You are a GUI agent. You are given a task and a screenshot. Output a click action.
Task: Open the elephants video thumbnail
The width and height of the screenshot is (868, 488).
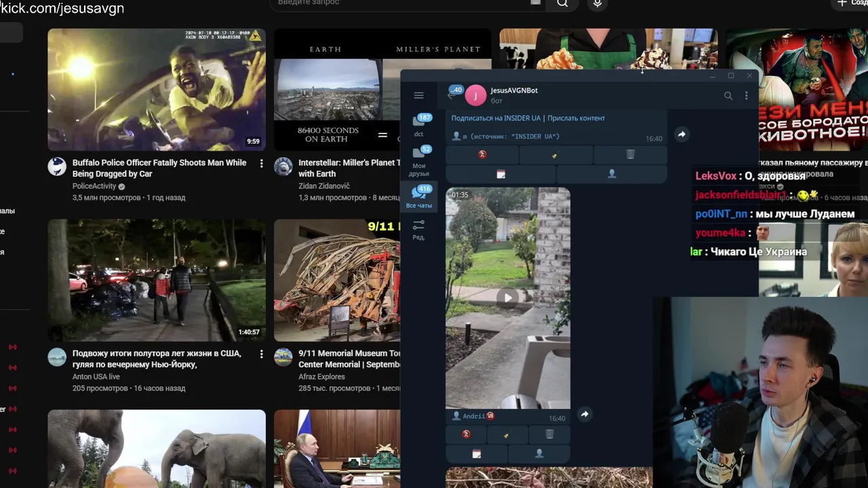[157, 449]
